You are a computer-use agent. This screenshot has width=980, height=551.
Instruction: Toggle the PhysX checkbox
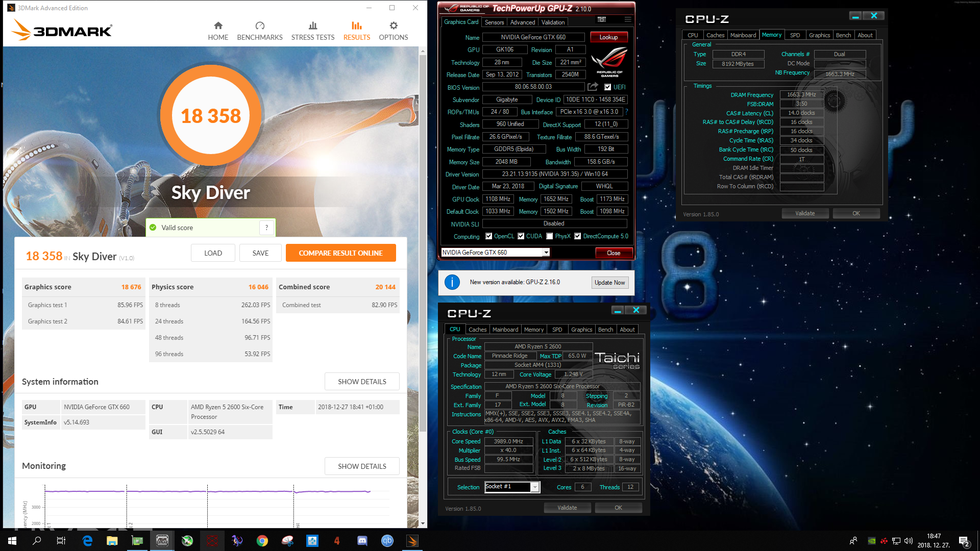[x=549, y=236]
